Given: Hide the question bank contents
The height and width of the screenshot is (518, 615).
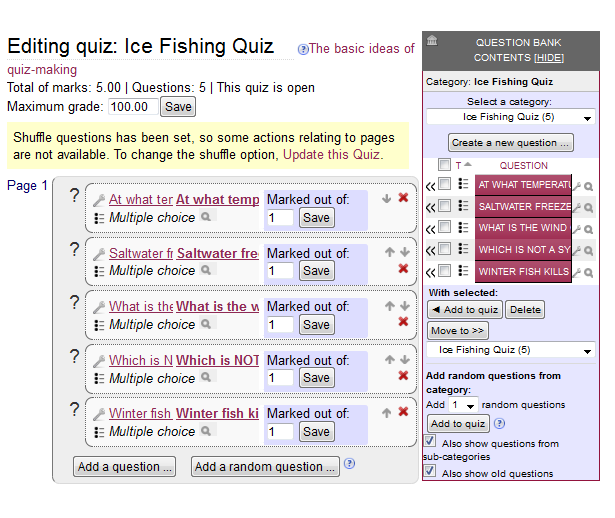Looking at the screenshot, I should click(549, 58).
